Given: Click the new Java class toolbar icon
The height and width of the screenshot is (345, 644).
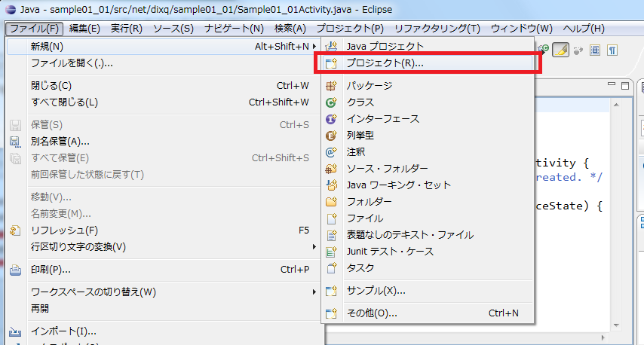Looking at the screenshot, I should [x=544, y=48].
